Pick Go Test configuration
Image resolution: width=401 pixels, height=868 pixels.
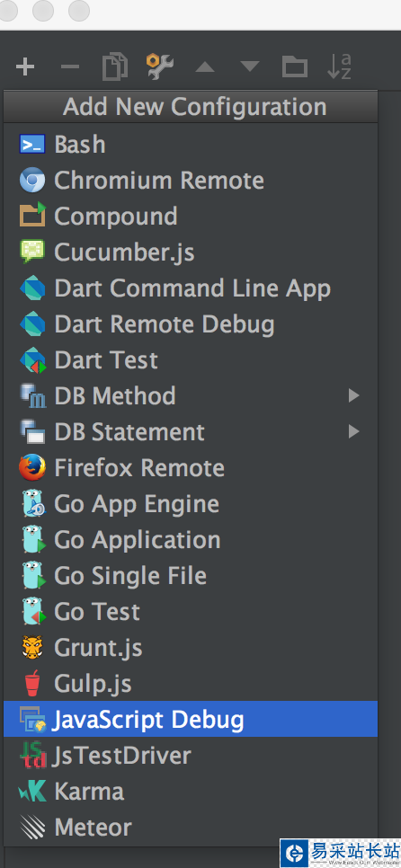191,612
